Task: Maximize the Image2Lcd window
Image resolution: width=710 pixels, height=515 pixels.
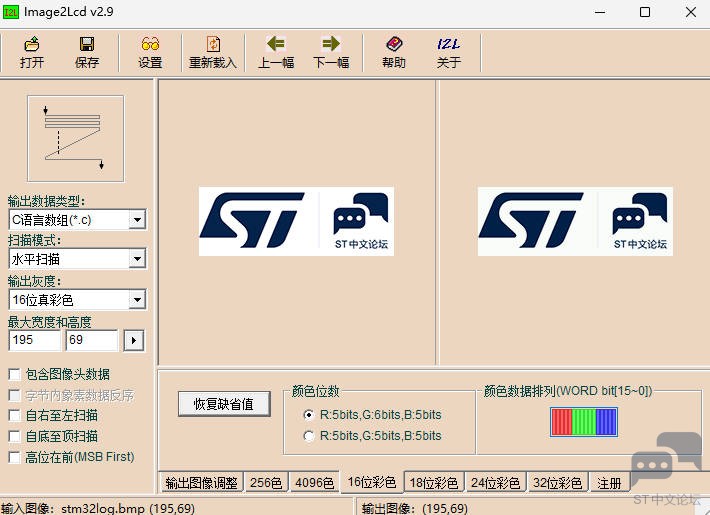Action: (645, 12)
